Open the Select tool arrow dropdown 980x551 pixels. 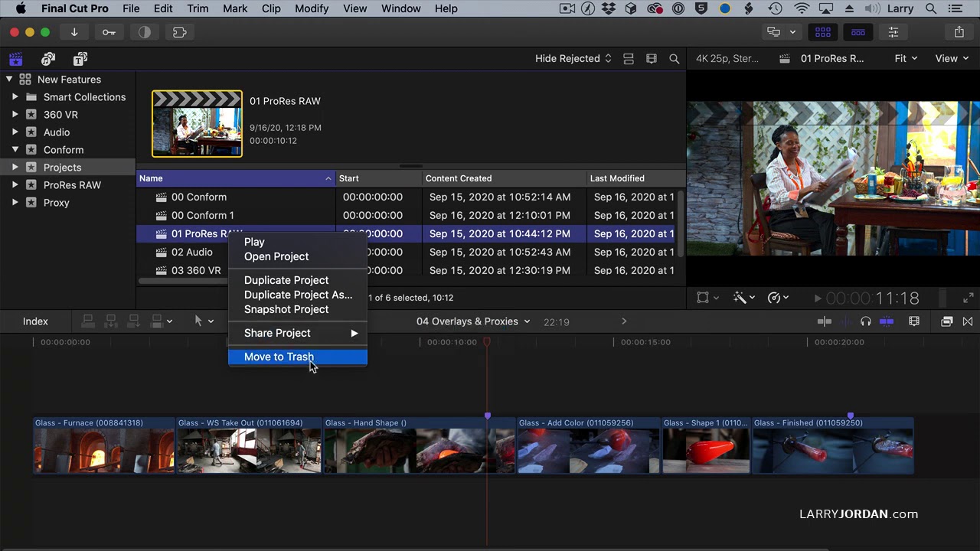[x=204, y=321]
